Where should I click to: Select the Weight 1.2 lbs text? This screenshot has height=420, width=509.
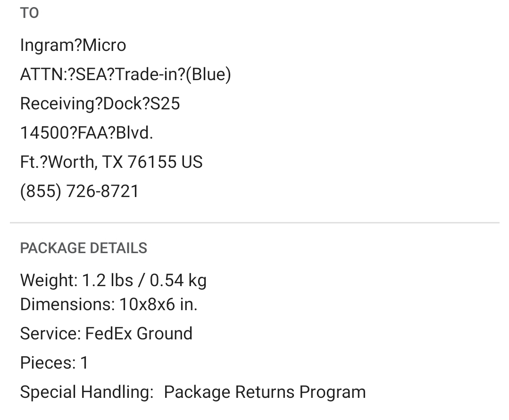[76, 280]
